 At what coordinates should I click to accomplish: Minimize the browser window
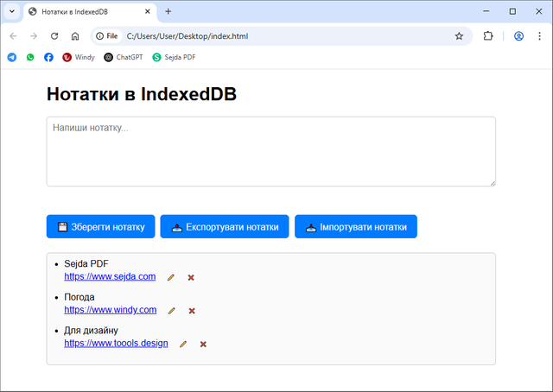tap(486, 11)
